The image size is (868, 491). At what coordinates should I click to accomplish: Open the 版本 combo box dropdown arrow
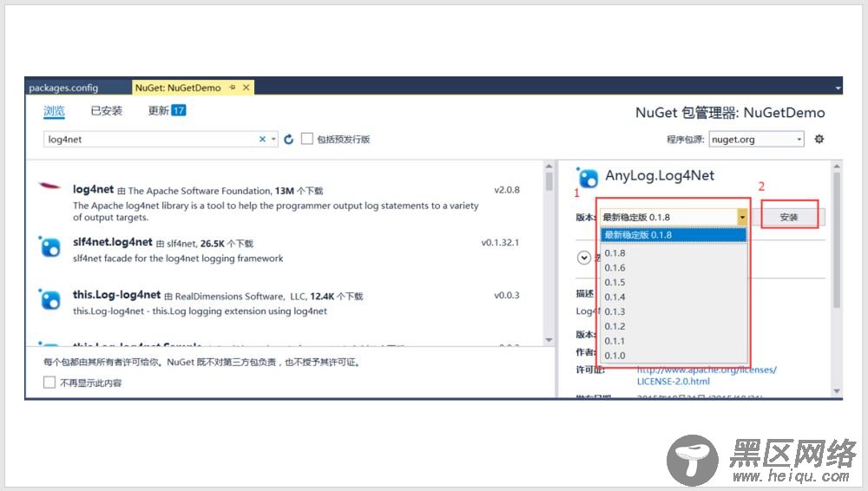tap(742, 217)
